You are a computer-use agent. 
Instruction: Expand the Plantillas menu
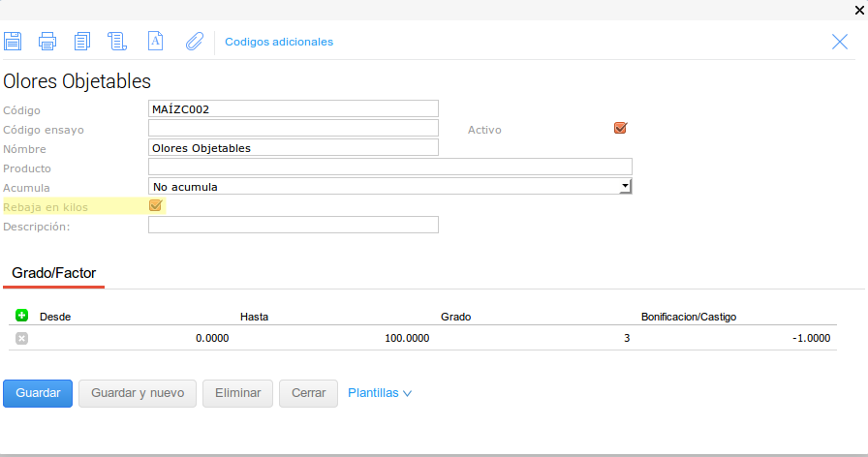(x=380, y=393)
